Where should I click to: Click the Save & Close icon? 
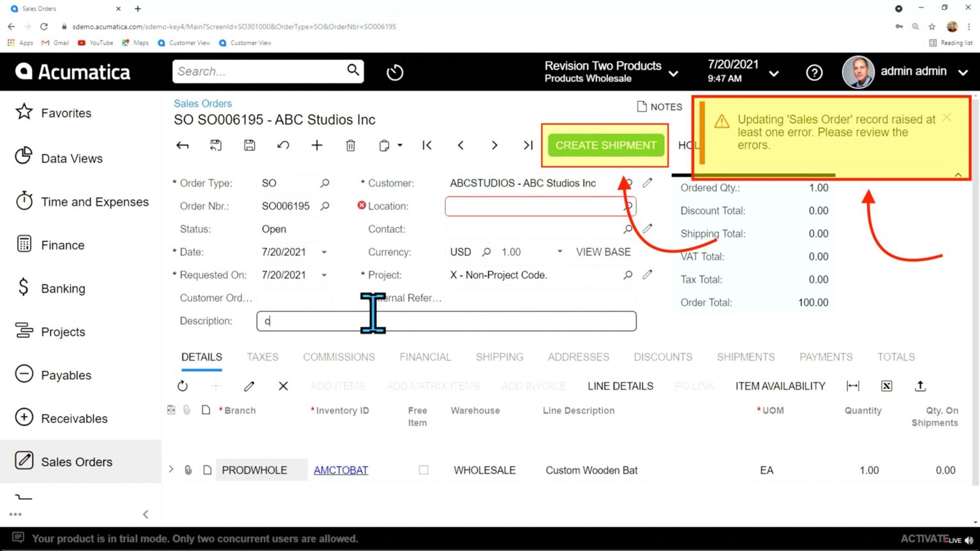tap(216, 145)
